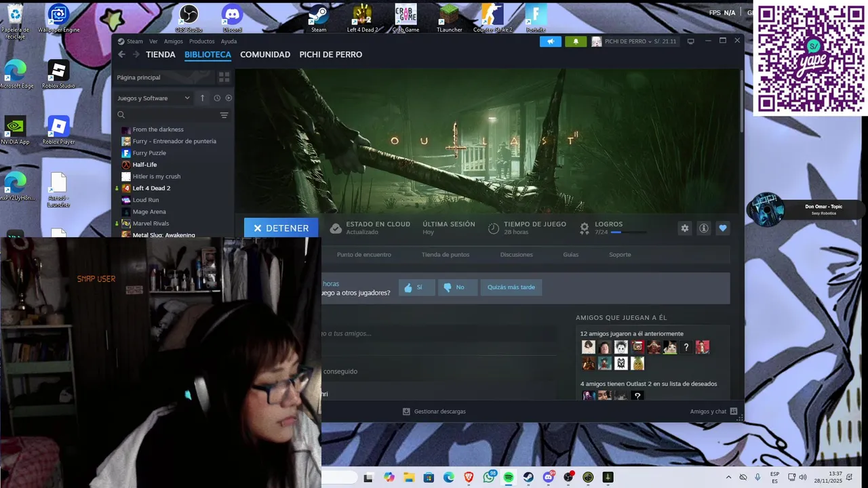Screen dimensions: 868x488
Task: Open Wallpaper Engine desktop shortcut
Action: point(59,18)
